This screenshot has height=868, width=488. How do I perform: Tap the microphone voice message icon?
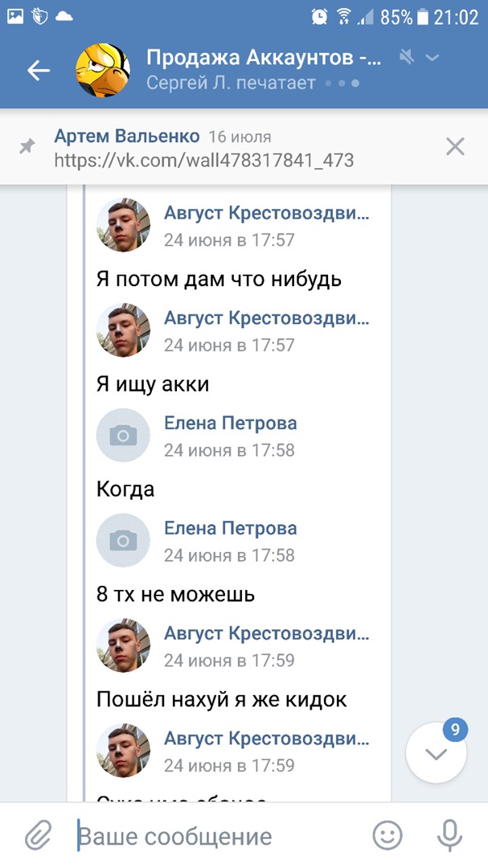[x=450, y=836]
